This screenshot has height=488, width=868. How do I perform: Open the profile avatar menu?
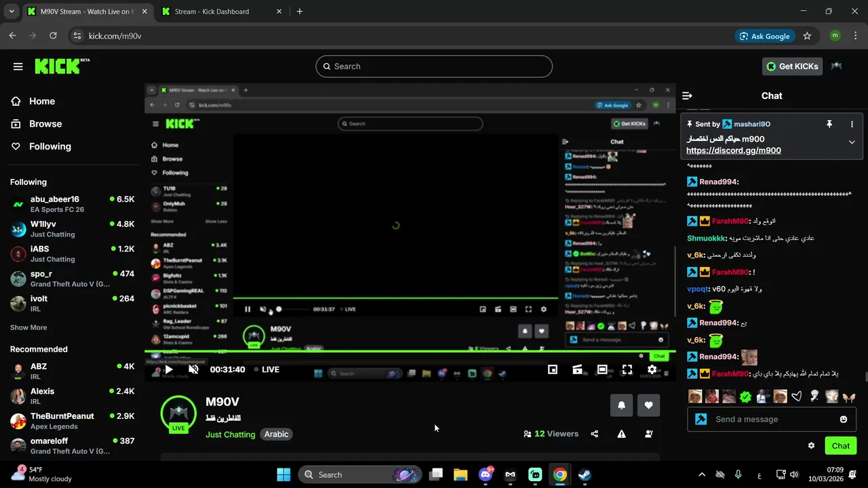coord(837,66)
